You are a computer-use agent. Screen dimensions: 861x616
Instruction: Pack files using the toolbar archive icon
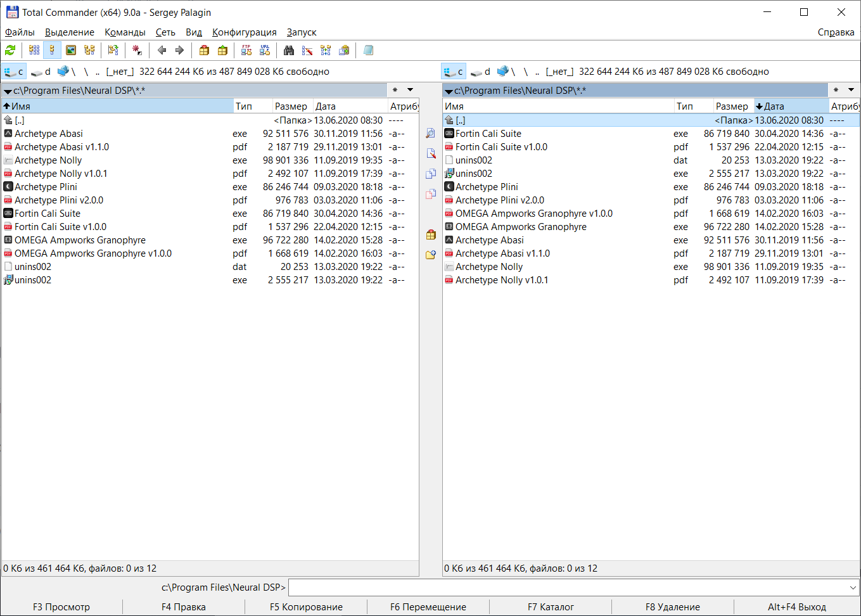pos(204,50)
